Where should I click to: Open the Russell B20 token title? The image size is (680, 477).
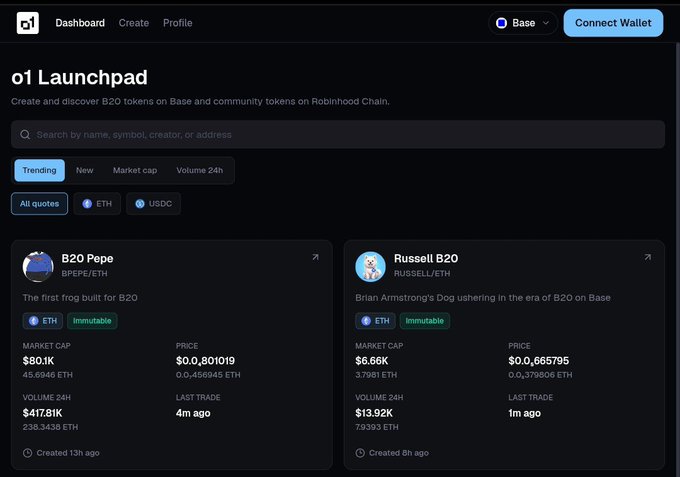(426, 258)
